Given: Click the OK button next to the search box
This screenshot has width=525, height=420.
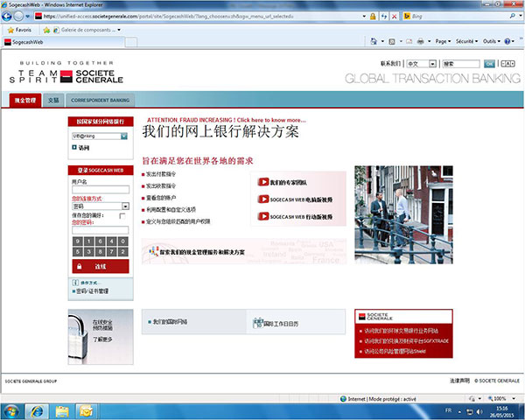Looking at the screenshot, I should click(x=489, y=64).
